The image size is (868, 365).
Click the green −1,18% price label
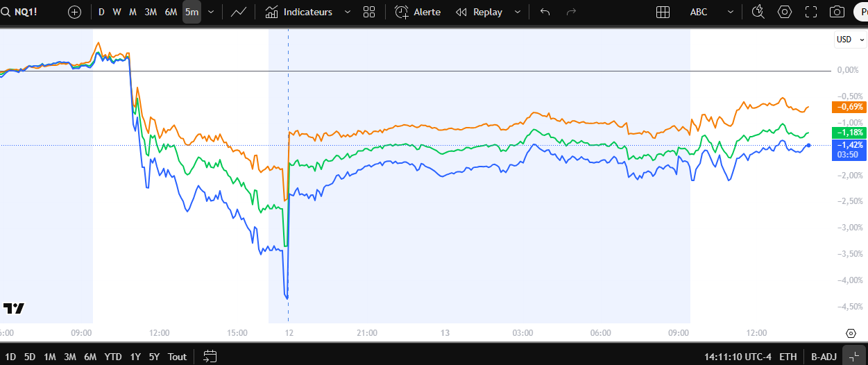tap(849, 133)
